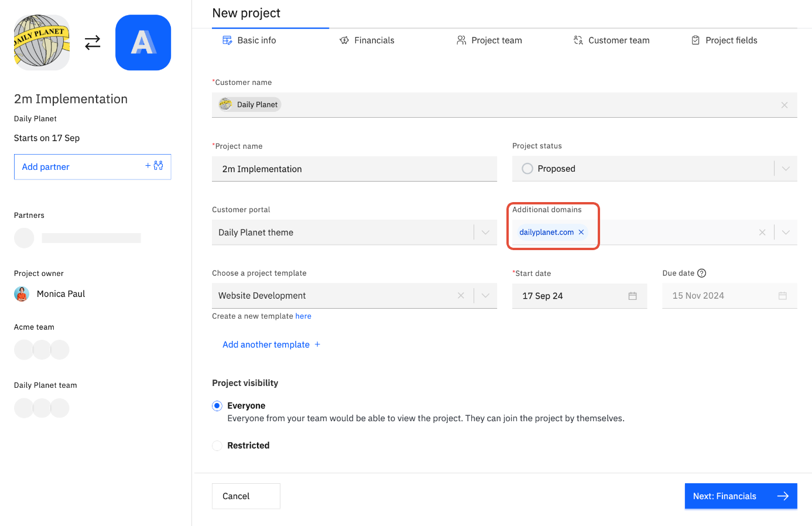Image resolution: width=812 pixels, height=526 pixels.
Task: Click the Daily Planet theme value
Action: coord(256,233)
